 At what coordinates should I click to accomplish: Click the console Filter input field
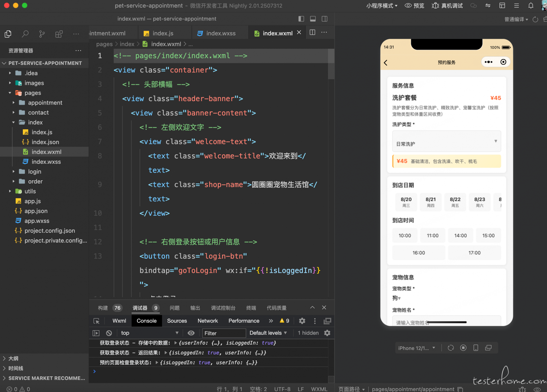pyautogui.click(x=224, y=333)
